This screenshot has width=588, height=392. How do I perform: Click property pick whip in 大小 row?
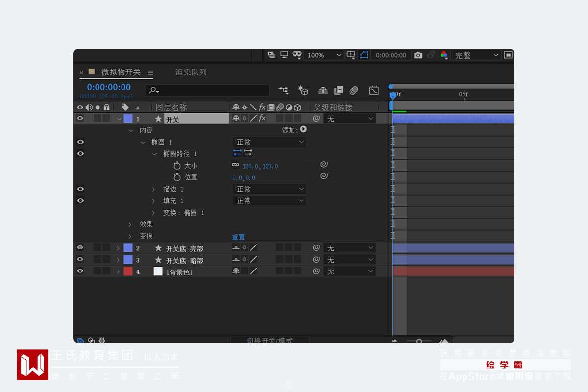pos(324,165)
